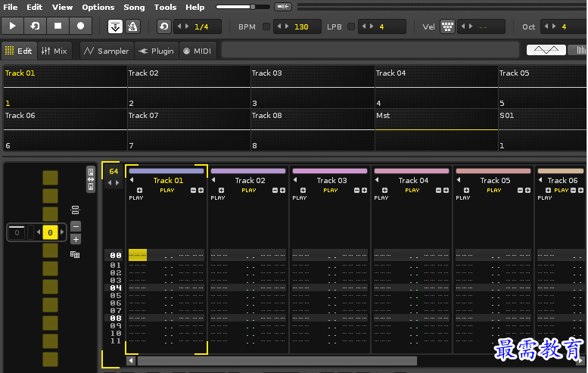Viewport: 588px width, 373px height.
Task: Adjust the master volume slider in menu bar
Action: pyautogui.click(x=243, y=7)
